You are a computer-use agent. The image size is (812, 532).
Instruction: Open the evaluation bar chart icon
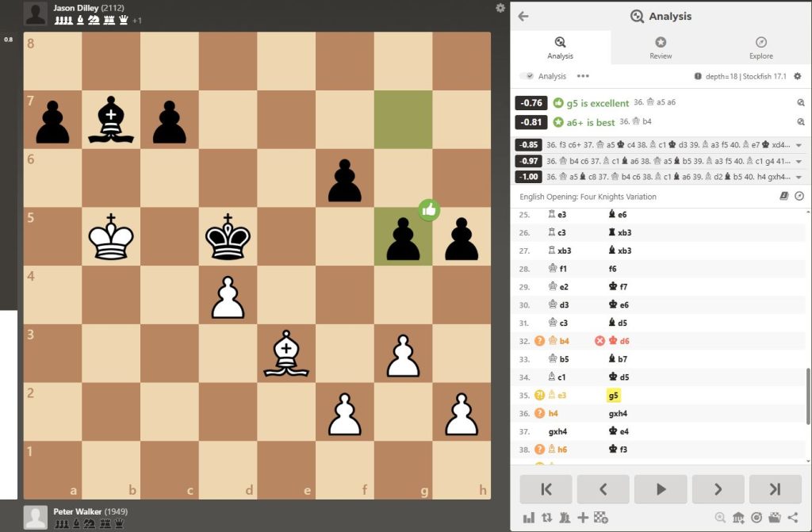tap(529, 518)
